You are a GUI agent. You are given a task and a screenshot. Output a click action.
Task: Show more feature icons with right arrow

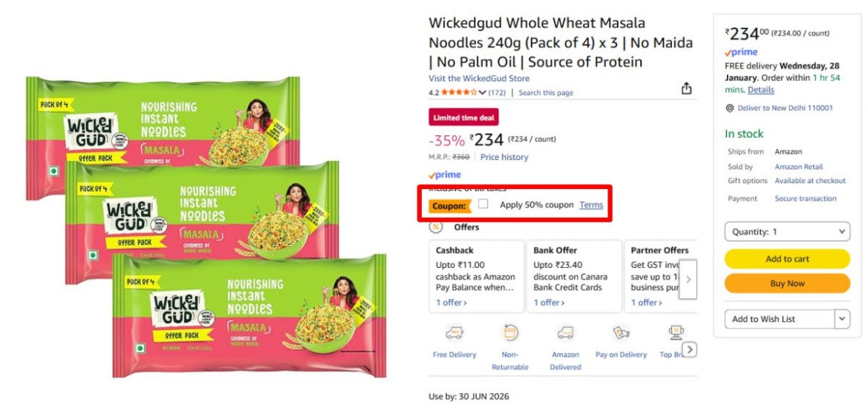coord(690,350)
